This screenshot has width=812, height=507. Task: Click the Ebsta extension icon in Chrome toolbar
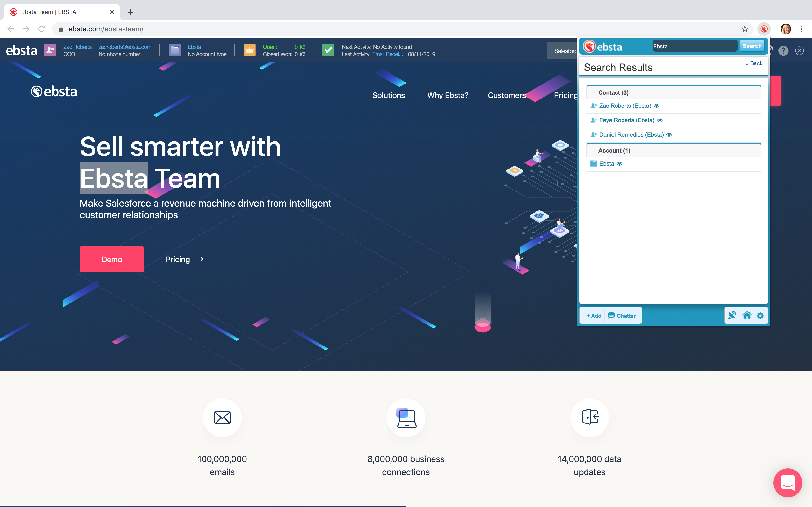(764, 29)
